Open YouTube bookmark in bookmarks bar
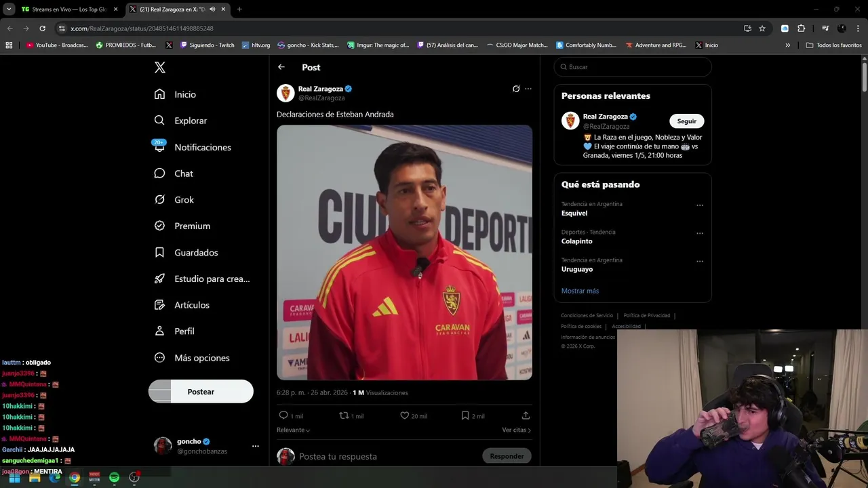The height and width of the screenshot is (488, 868). (57, 45)
